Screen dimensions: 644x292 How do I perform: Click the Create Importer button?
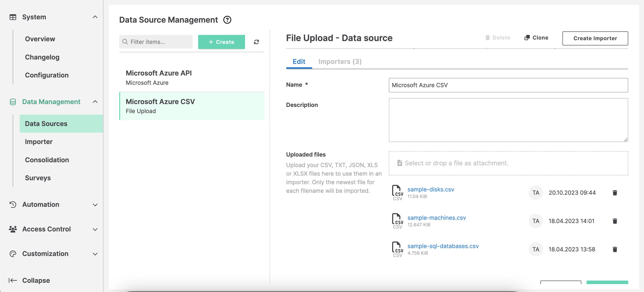tap(595, 38)
